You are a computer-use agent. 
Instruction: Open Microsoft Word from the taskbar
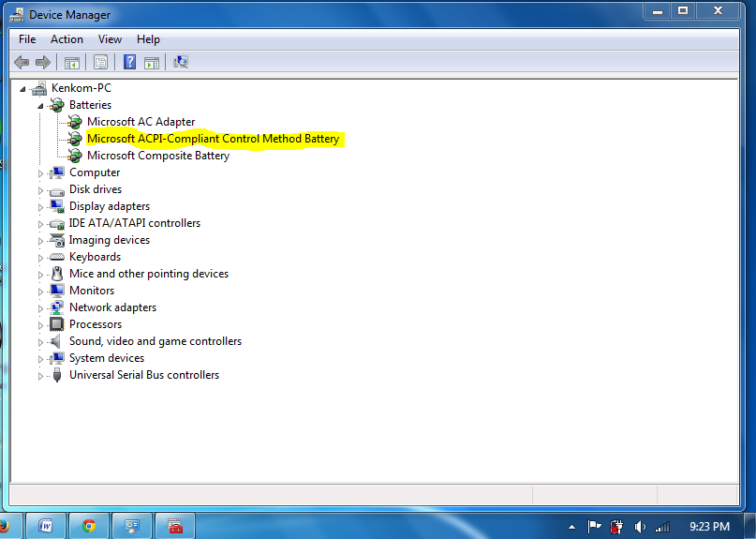(45, 526)
